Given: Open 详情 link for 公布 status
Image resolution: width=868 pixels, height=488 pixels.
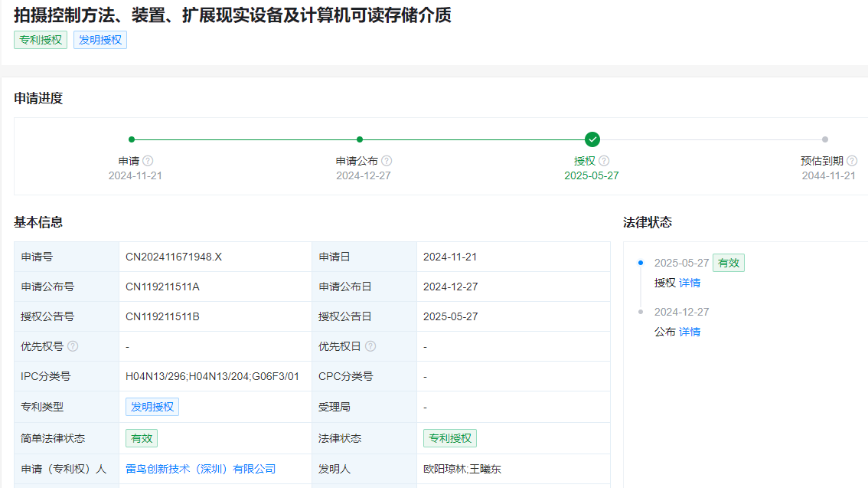Looking at the screenshot, I should [690, 332].
